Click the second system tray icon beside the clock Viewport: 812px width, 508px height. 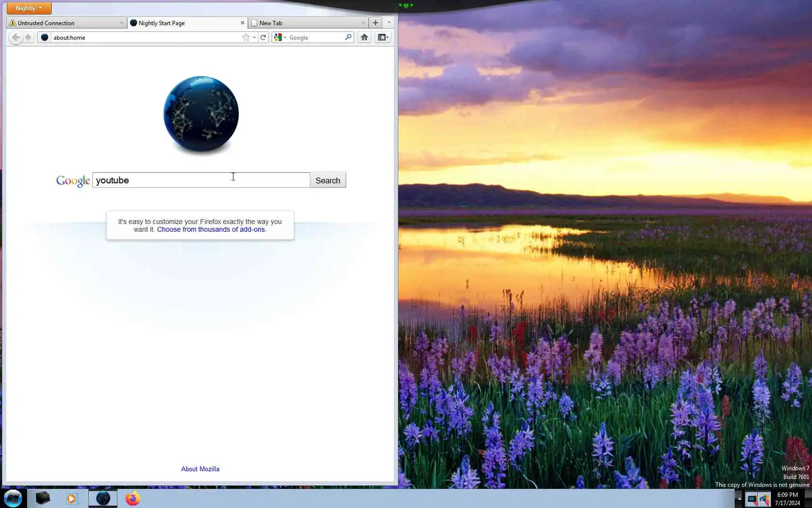pos(764,499)
